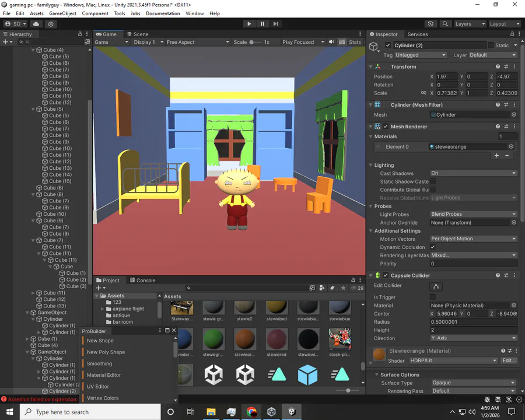Image resolution: width=525 pixels, height=420 pixels.
Task: Open Capsule Collider context menu dots
Action: click(x=514, y=275)
